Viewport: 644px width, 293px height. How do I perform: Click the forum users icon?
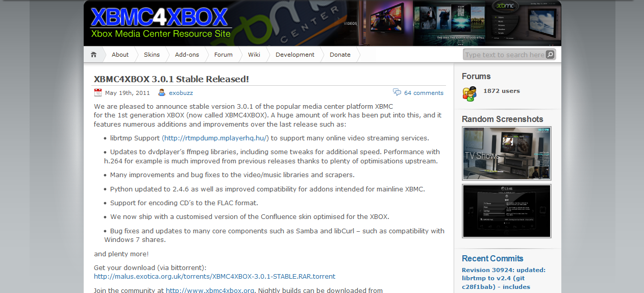pos(469,93)
